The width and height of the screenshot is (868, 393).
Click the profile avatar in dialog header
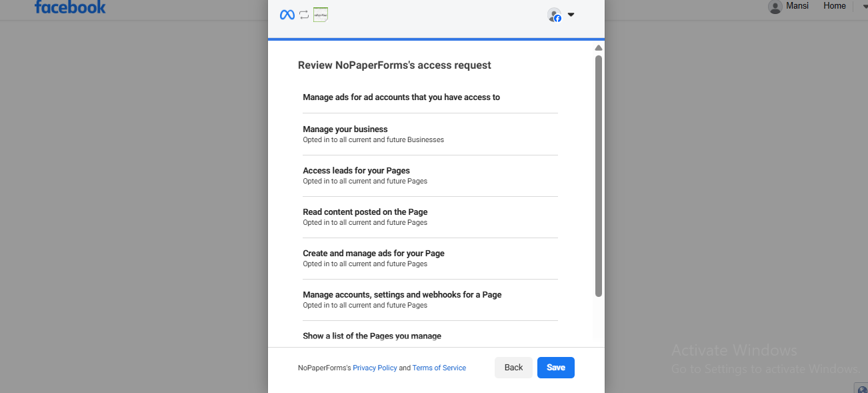tap(554, 15)
